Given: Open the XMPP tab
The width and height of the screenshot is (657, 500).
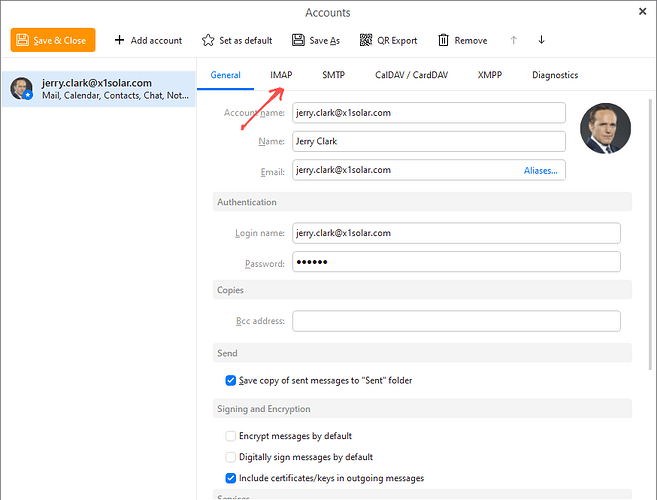Looking at the screenshot, I should (490, 75).
